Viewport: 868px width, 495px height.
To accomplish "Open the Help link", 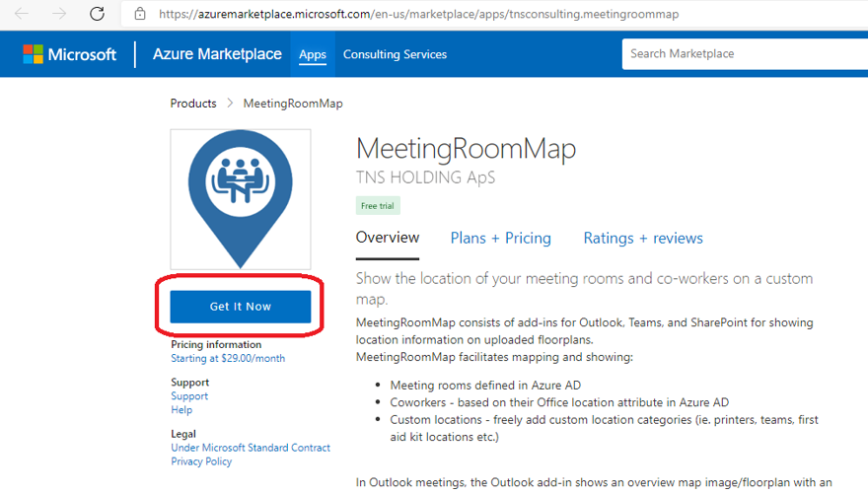I will [181, 410].
